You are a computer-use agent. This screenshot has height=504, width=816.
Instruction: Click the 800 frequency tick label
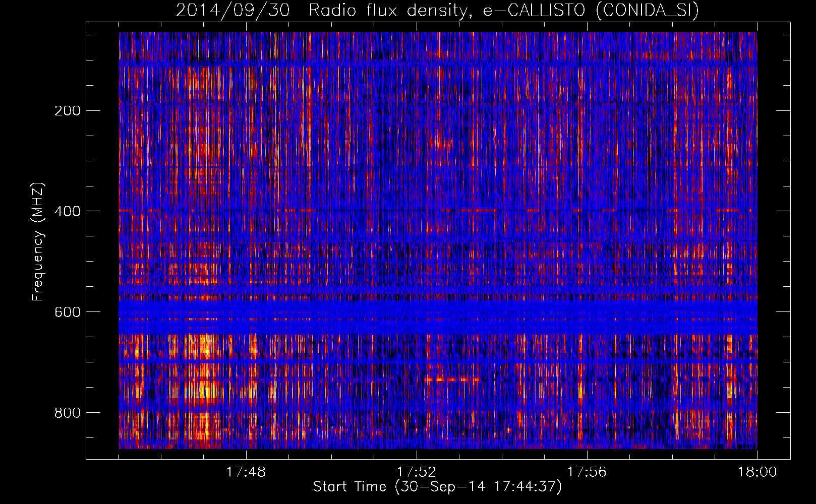pos(67,413)
